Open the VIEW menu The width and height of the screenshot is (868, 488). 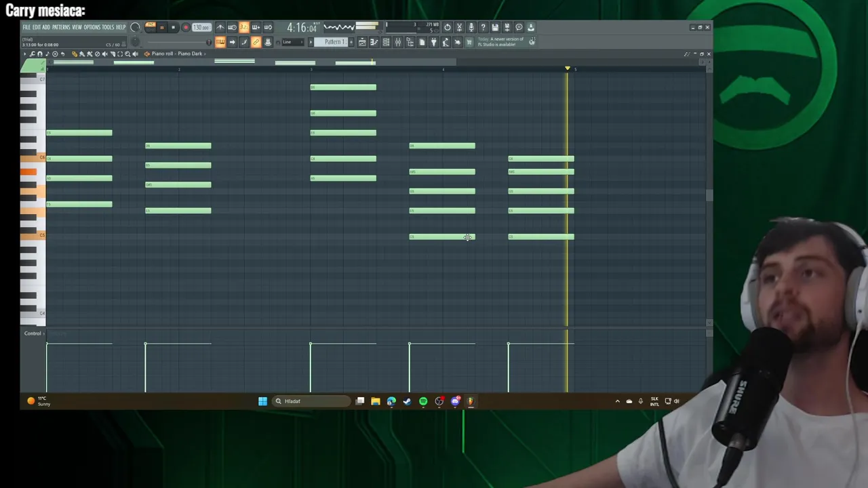77,27
